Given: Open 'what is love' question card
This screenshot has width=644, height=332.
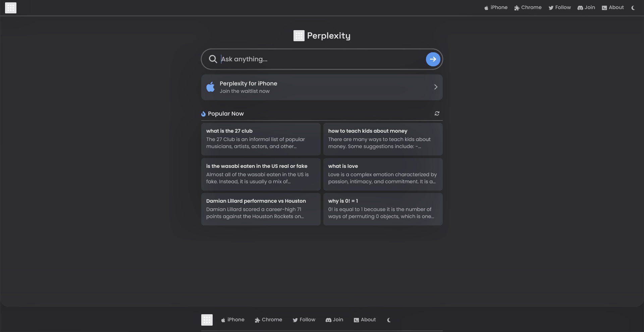Looking at the screenshot, I should tap(383, 174).
